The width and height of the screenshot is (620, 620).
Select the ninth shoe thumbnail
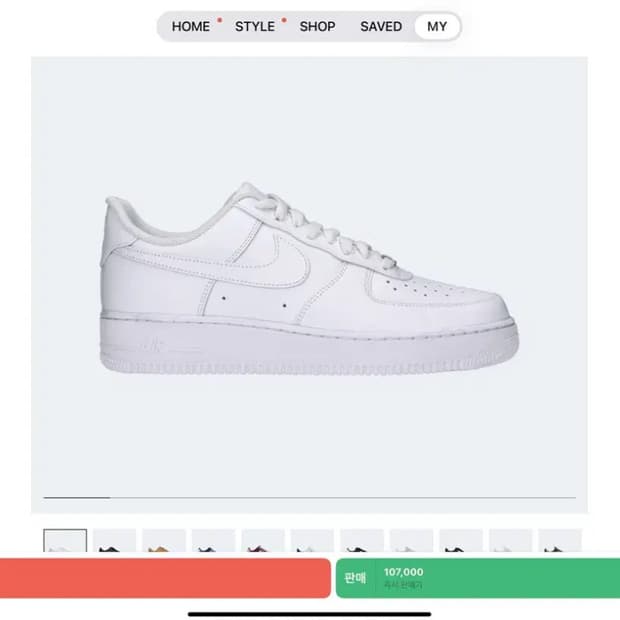point(461,541)
